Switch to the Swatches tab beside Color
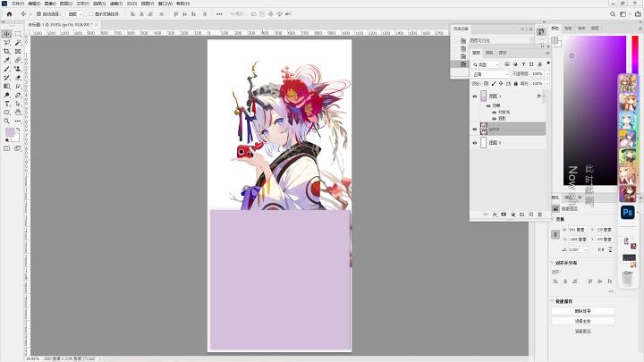The height and width of the screenshot is (362, 644). [568, 29]
